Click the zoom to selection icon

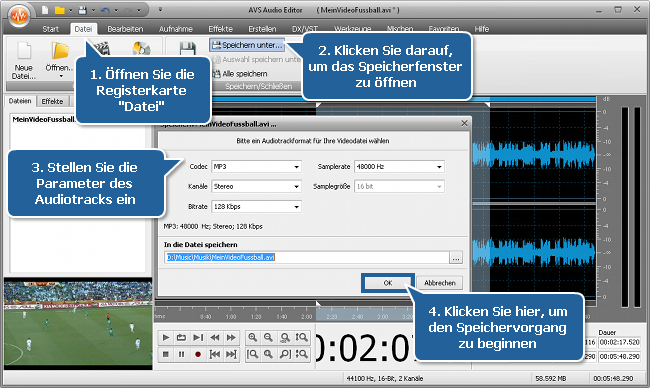pyautogui.click(x=269, y=354)
